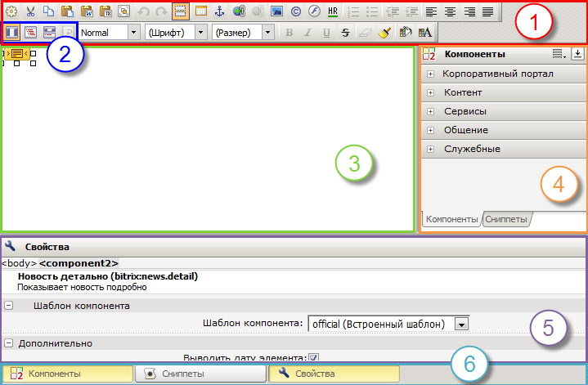The image size is (588, 385).
Task: Click the Cut scissors icon
Action: pyautogui.click(x=30, y=11)
